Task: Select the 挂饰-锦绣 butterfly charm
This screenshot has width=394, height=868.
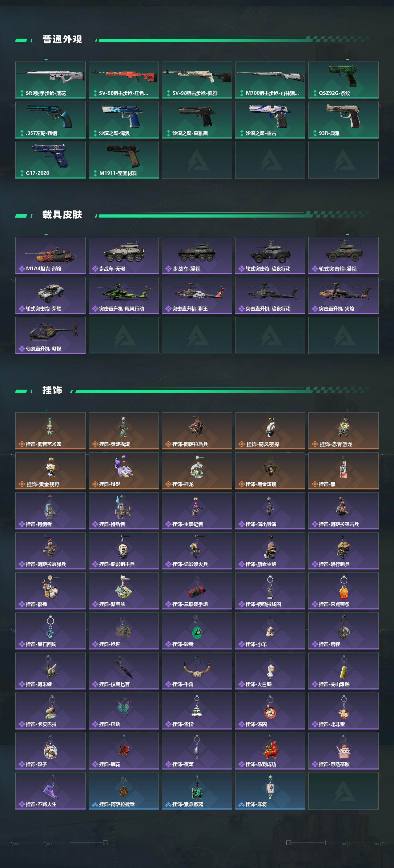Action: tap(124, 711)
